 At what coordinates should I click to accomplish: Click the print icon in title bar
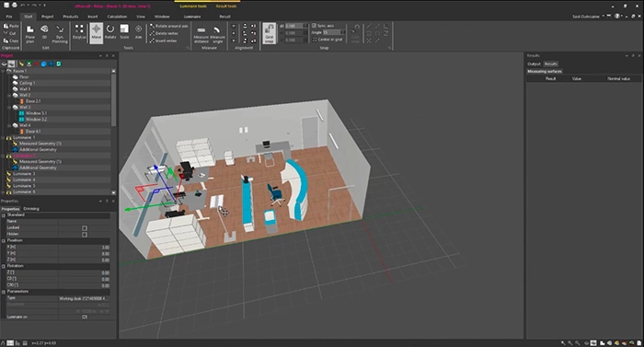[x=15, y=6]
